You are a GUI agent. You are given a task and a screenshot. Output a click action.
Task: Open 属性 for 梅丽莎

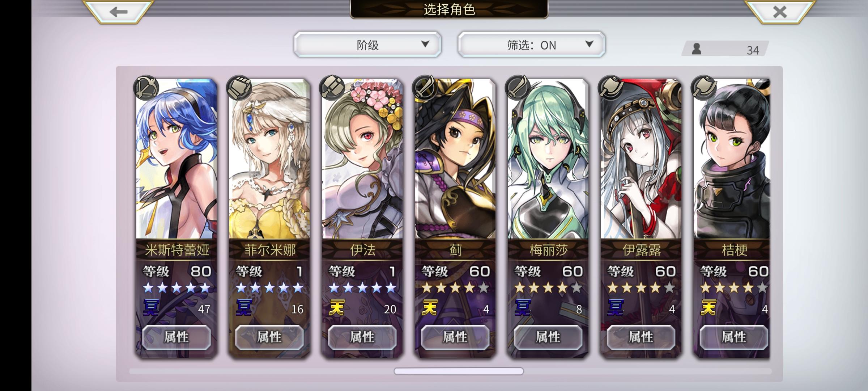pyautogui.click(x=548, y=337)
